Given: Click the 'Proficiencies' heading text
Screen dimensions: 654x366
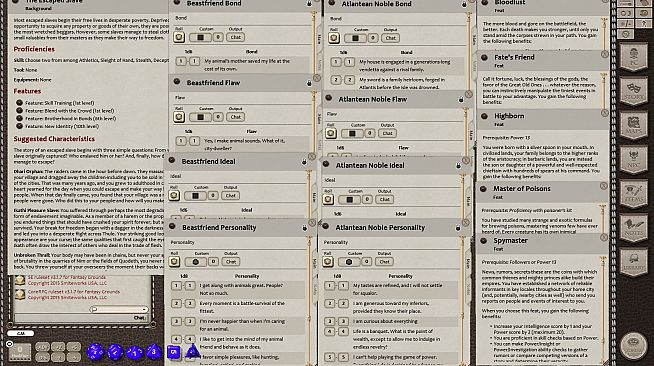Looking at the screenshot, I should 34,49.
